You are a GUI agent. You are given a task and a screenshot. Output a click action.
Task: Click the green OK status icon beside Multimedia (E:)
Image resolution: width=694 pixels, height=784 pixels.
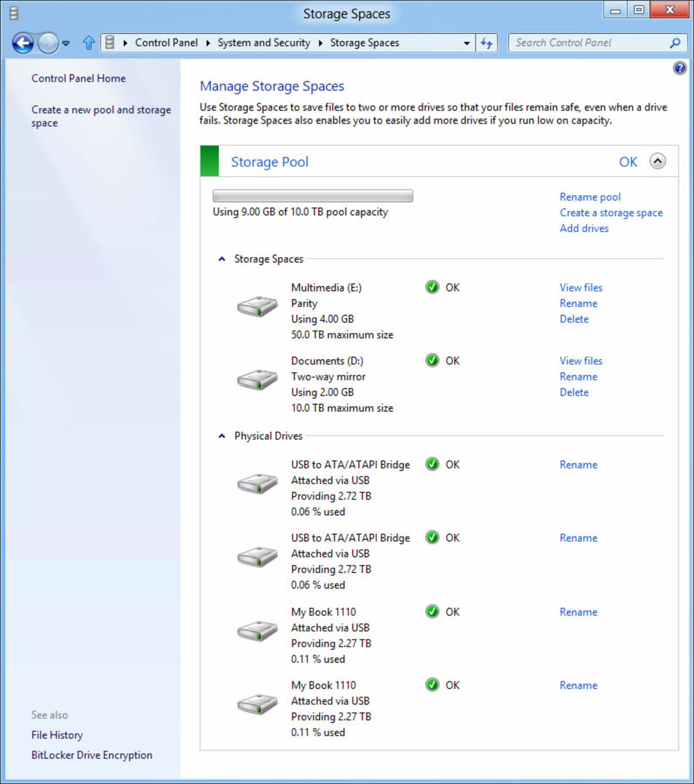(x=432, y=287)
